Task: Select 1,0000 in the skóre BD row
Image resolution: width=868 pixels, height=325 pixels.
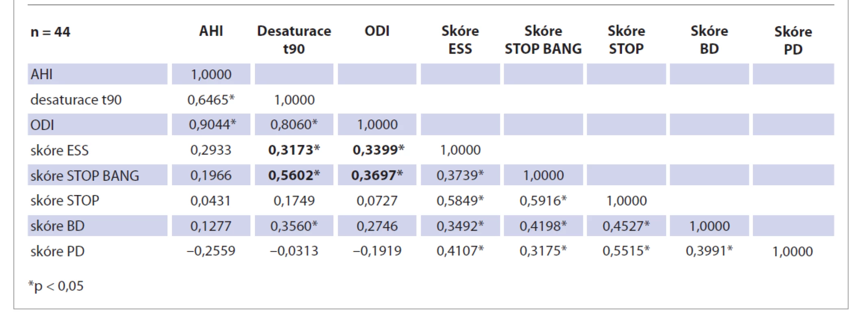Action: point(709,226)
